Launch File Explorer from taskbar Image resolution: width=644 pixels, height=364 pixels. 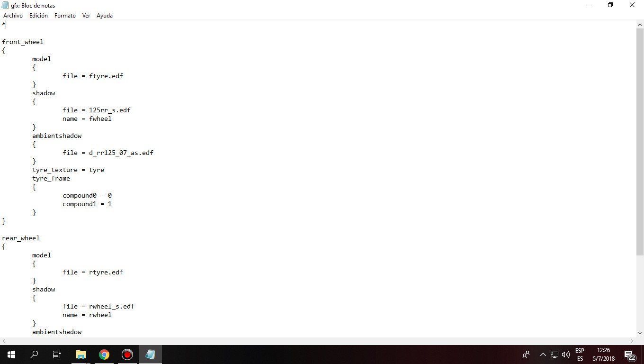81,355
